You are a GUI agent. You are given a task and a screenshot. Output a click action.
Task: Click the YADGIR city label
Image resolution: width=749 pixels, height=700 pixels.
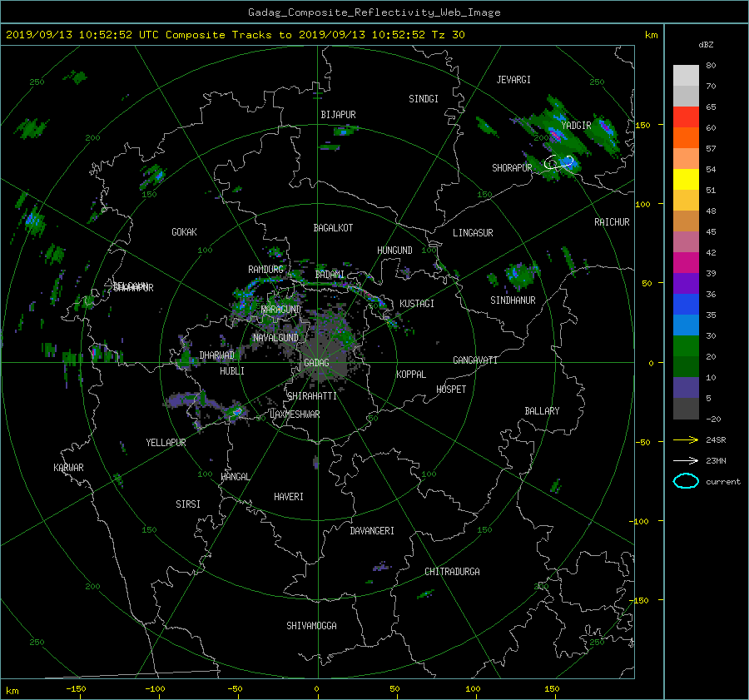coord(576,126)
